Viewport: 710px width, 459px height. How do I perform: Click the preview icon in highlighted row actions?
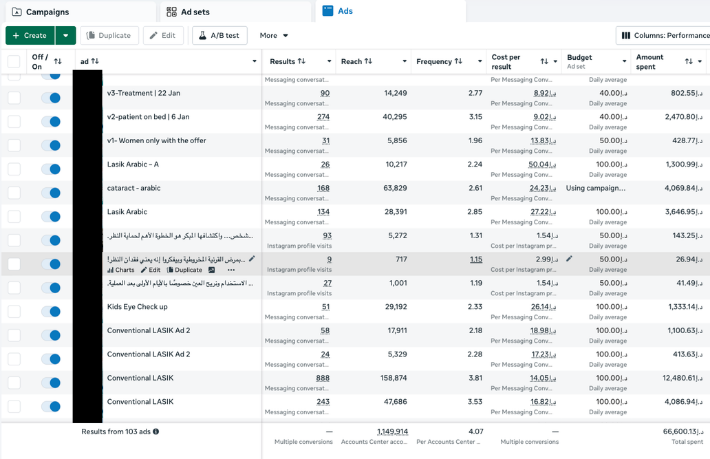click(211, 270)
